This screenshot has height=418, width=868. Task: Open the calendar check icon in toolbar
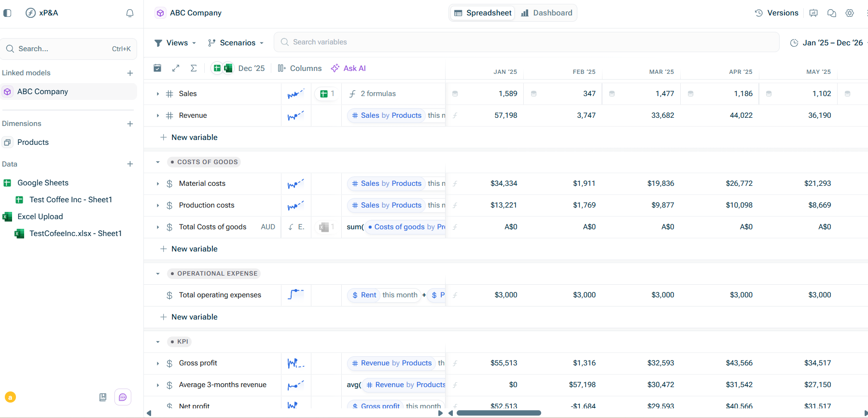tap(157, 68)
